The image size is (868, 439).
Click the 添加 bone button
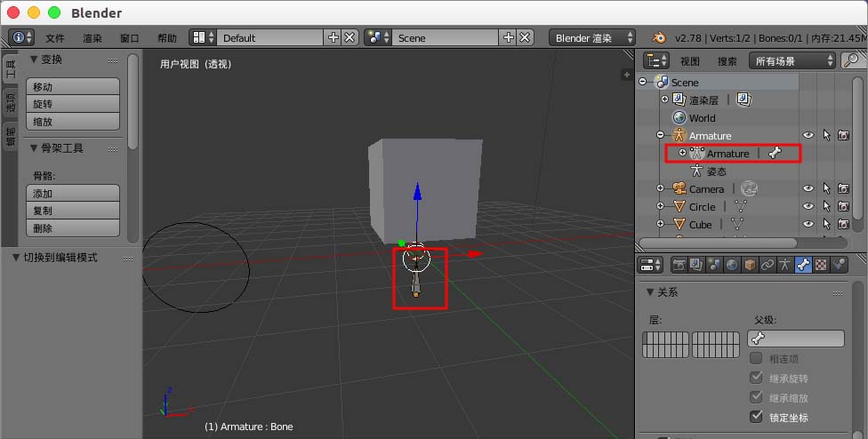pyautogui.click(x=73, y=193)
